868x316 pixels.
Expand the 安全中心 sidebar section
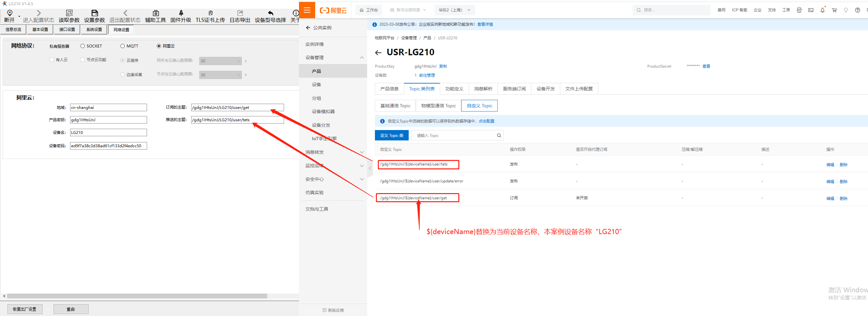tap(362, 179)
